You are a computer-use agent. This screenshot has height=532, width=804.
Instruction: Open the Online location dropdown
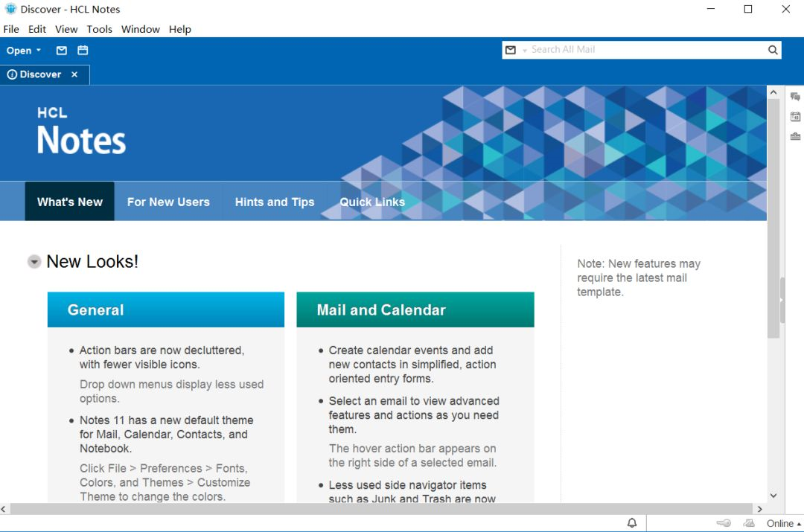(x=783, y=523)
